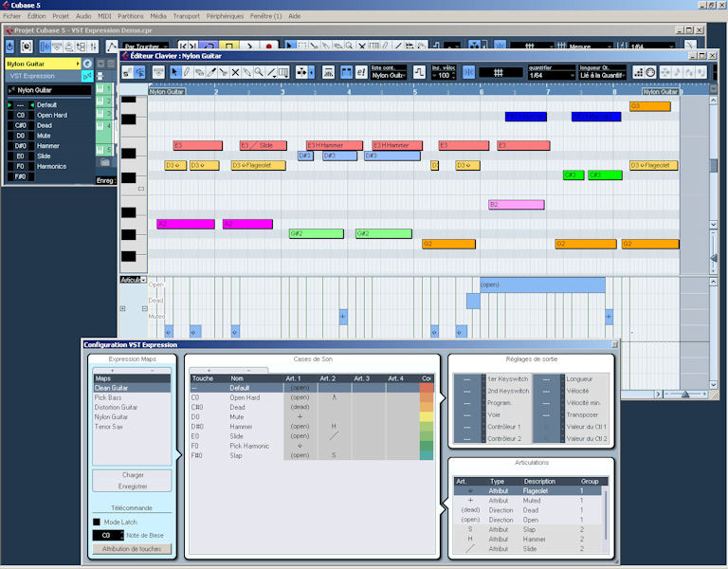Toggle MIDI Input icon in the Key Editor
Screen dimensions: 728x569
point(650,72)
